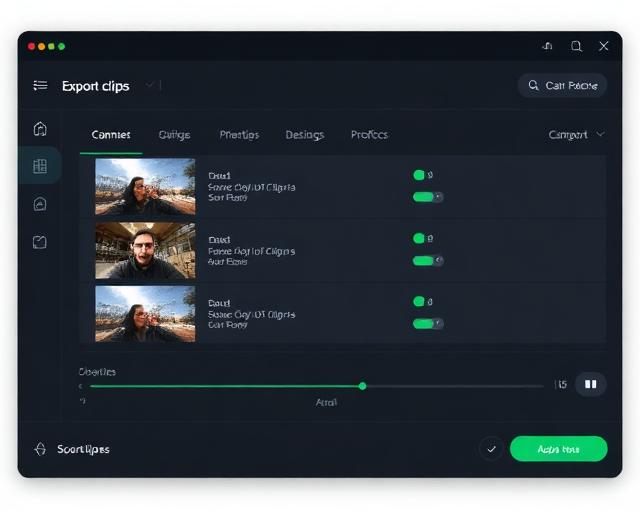Click the magnifier icon in search box
Screen dimensions: 640x512
pos(533,85)
